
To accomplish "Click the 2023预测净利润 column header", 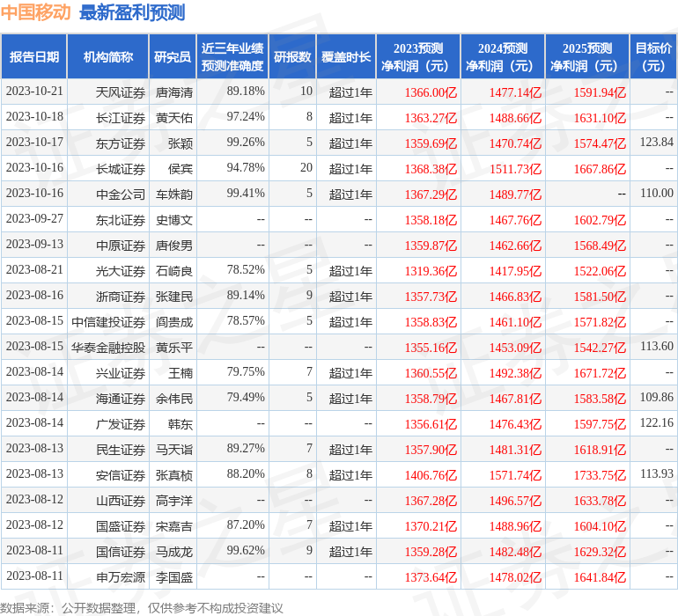I will (x=418, y=56).
